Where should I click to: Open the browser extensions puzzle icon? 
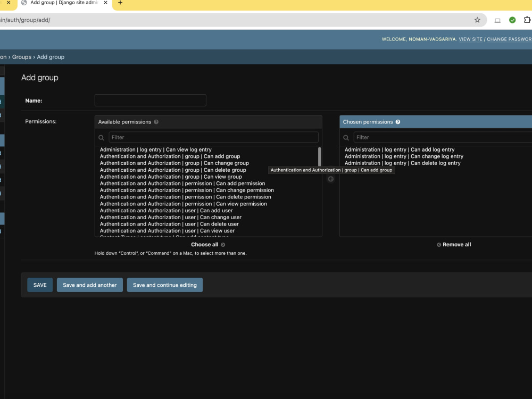click(527, 20)
